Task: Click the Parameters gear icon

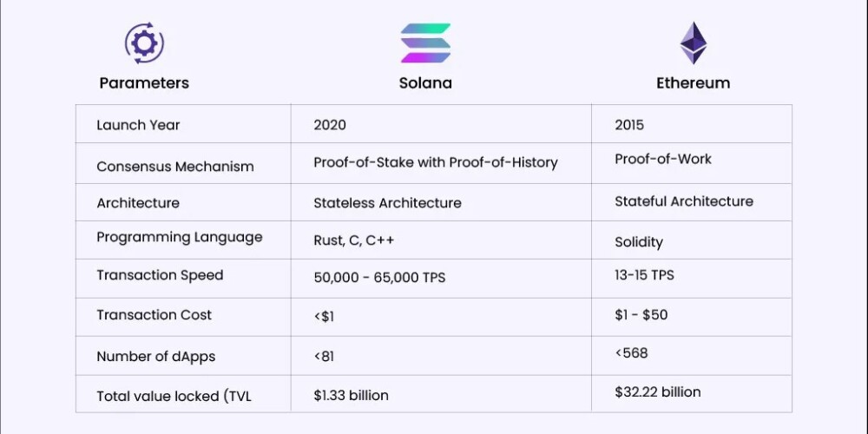Action: point(144,43)
